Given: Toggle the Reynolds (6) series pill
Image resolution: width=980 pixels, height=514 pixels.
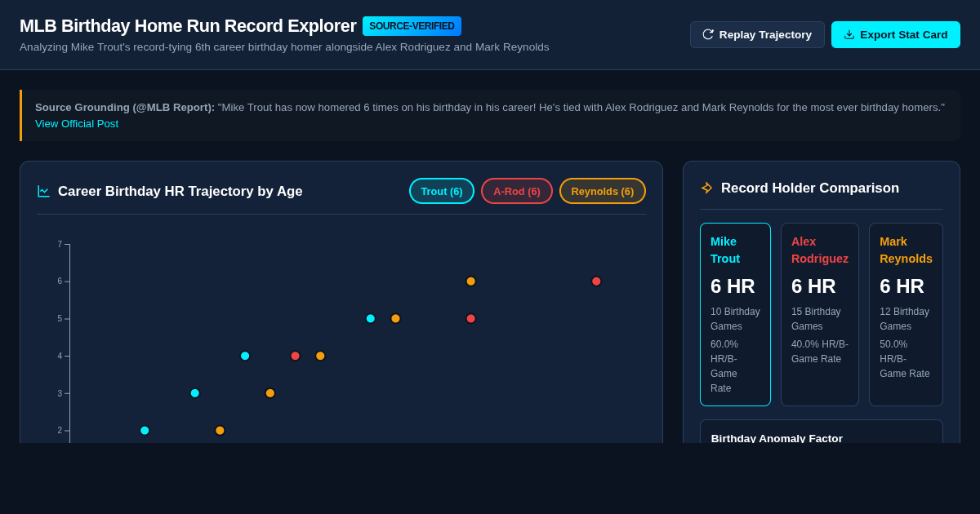Looking at the screenshot, I should click(x=603, y=191).
